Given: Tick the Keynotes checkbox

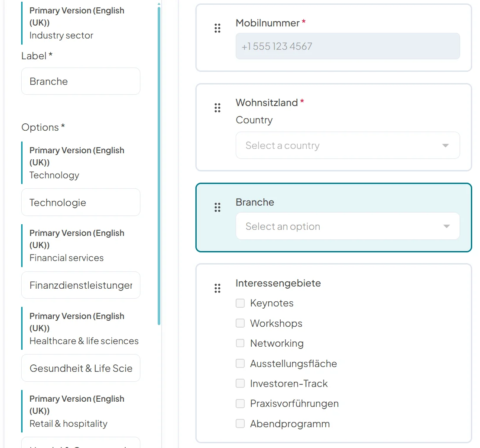Looking at the screenshot, I should point(240,303).
